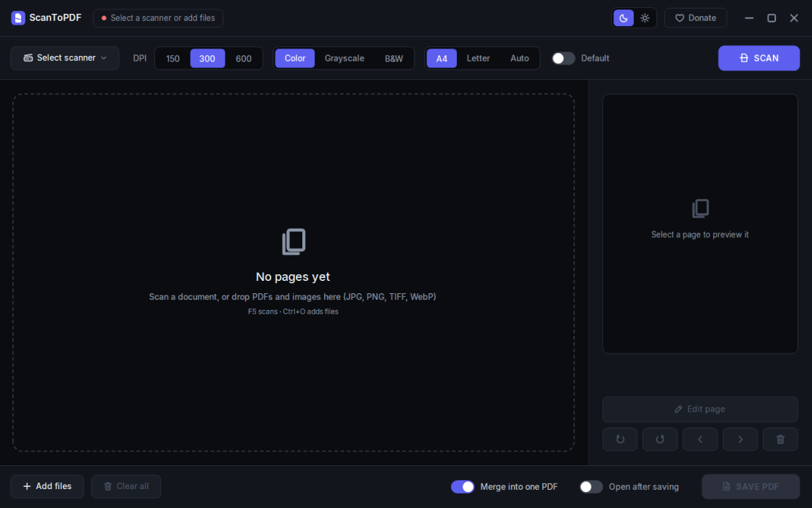Choose B&W scan mode
Viewport: 812px width, 508px height.
click(x=394, y=59)
